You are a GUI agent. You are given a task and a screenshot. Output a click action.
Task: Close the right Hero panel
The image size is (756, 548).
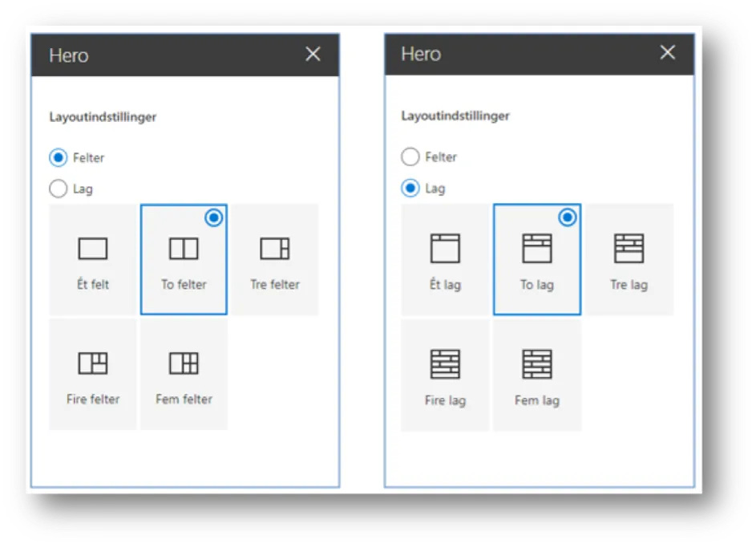click(668, 52)
